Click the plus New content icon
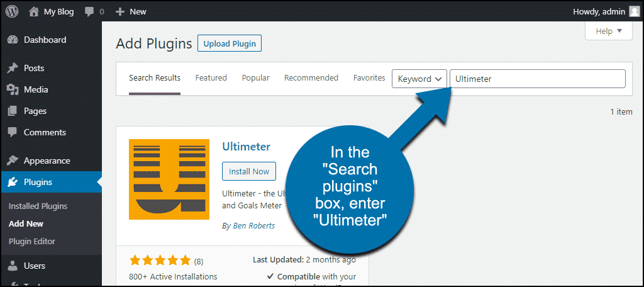Viewport: 644px width, 287px height. 120,11
